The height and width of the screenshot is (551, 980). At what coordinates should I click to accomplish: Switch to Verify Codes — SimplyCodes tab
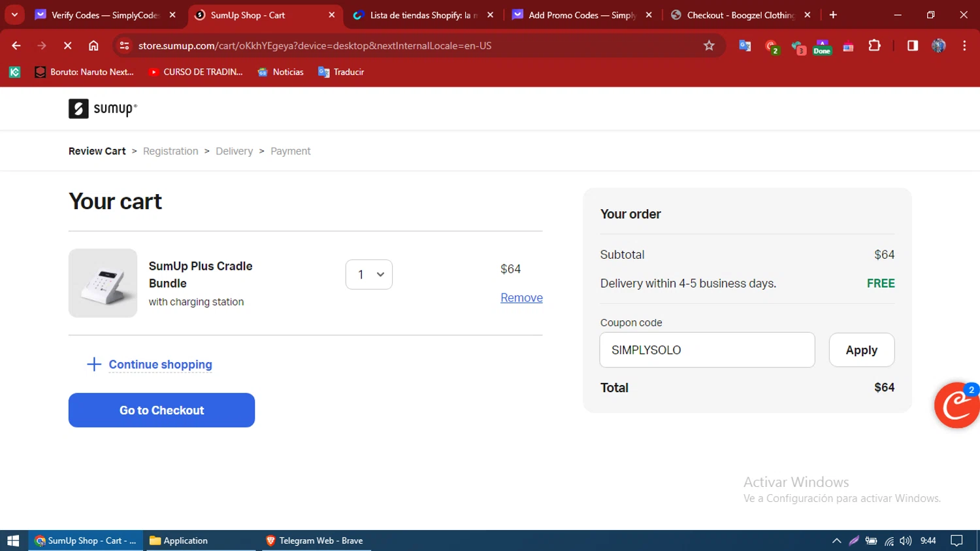tap(105, 14)
